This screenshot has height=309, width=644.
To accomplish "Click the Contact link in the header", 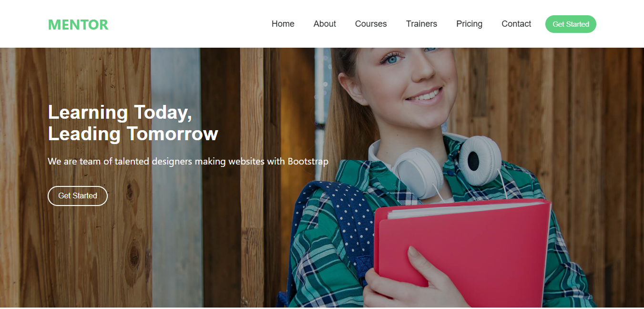I will point(516,24).
